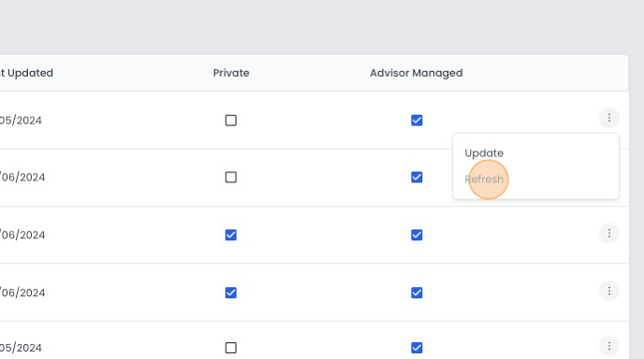Select the 05/2024 date in the first row
Viewport: 644px width, 359px height.
click(21, 121)
